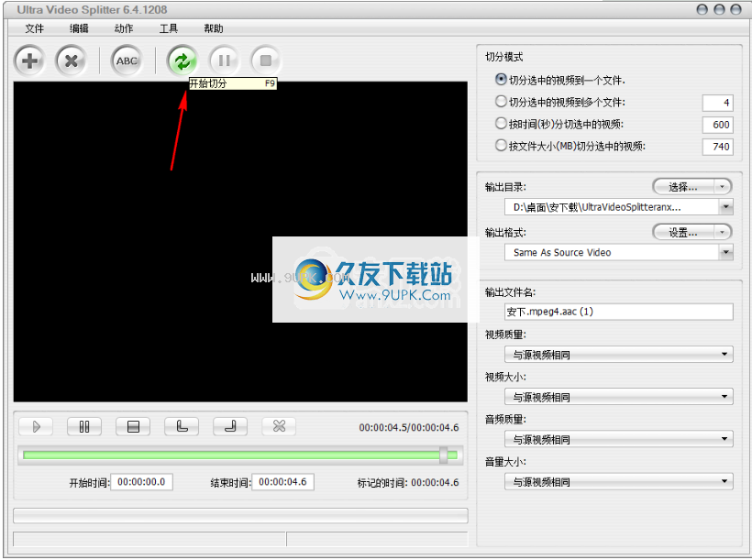Click the 结束时间 end time field
752x560 pixels.
click(282, 482)
